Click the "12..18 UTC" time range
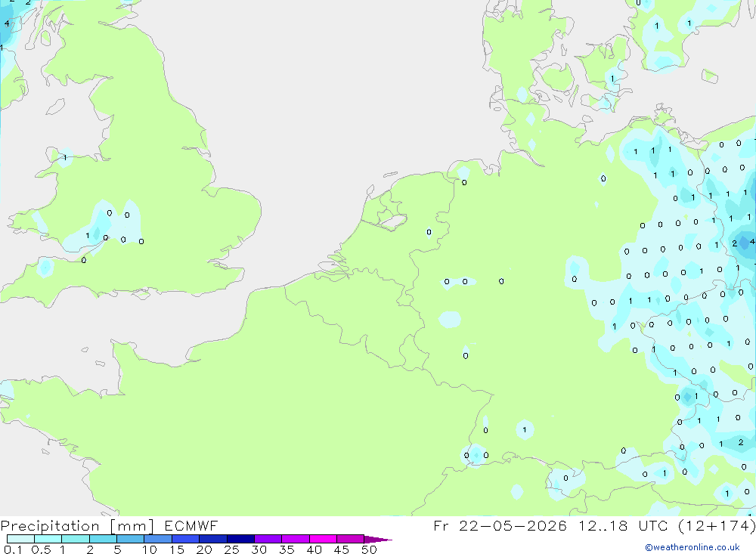The height and width of the screenshot is (554, 756). [x=623, y=525]
